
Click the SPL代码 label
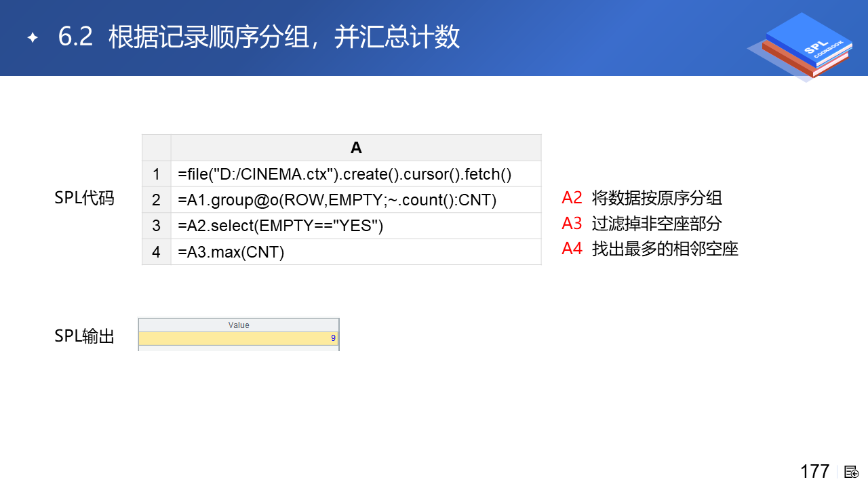[x=84, y=198]
